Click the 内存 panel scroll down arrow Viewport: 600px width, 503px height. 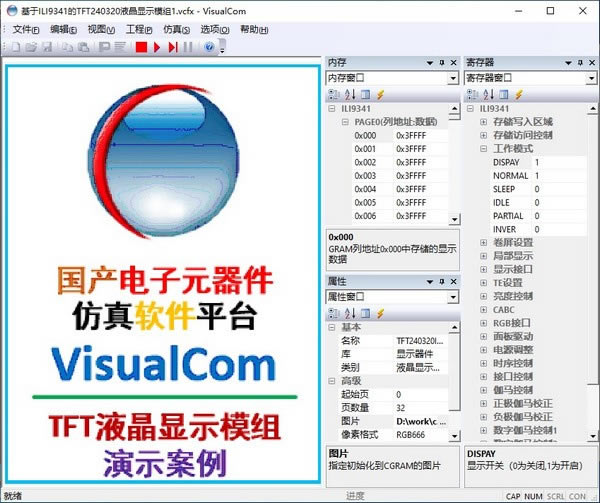pos(454,220)
